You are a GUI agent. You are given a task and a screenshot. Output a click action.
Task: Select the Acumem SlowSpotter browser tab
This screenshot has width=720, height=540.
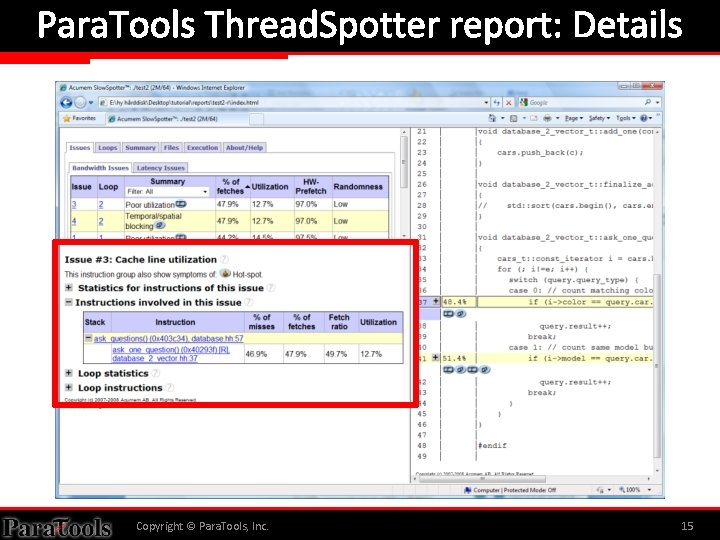coord(178,119)
